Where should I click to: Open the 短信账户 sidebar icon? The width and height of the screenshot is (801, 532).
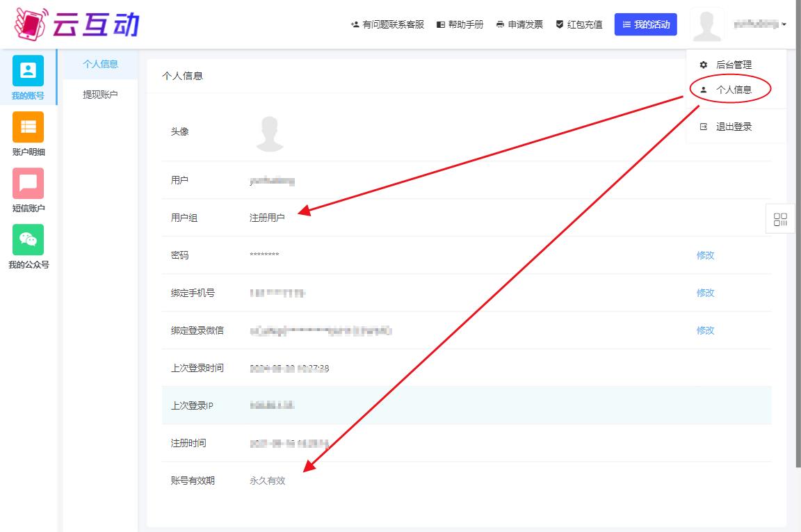pos(28,183)
